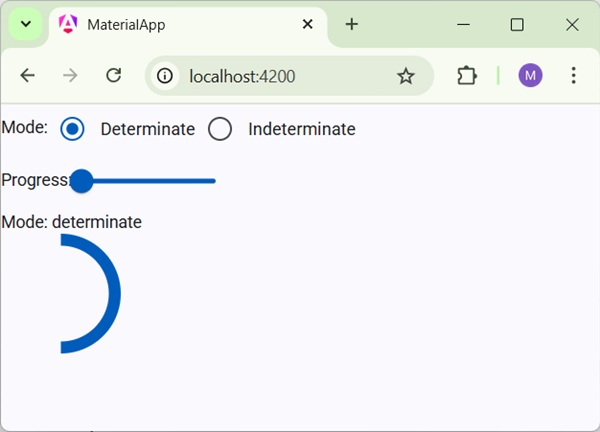Image resolution: width=600 pixels, height=432 pixels.
Task: Click the forward navigation arrow
Action: [70, 76]
